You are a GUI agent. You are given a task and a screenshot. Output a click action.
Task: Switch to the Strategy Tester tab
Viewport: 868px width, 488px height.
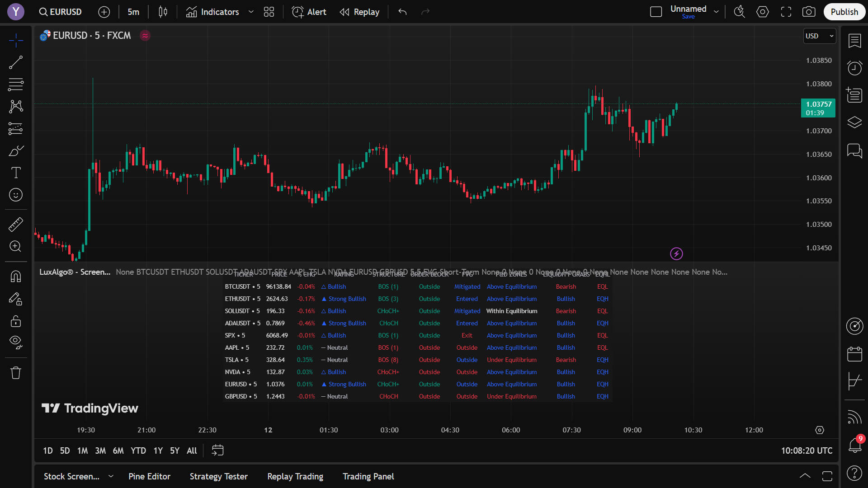218,476
